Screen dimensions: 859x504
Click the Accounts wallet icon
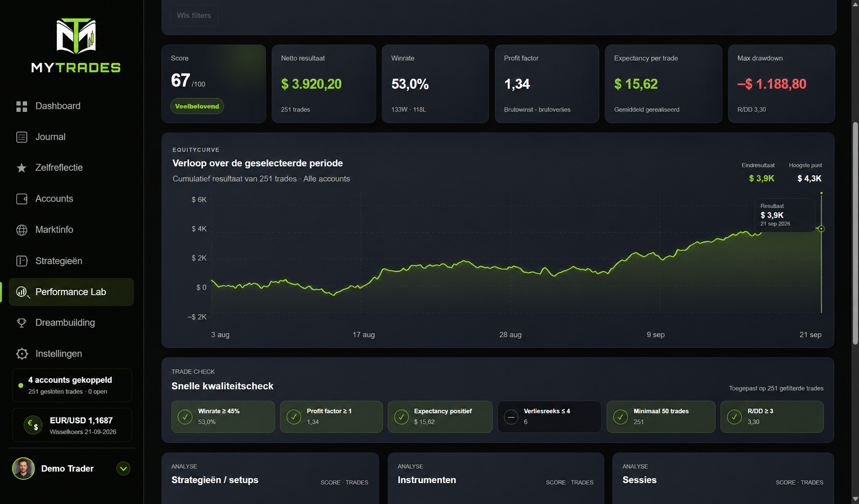(x=22, y=199)
